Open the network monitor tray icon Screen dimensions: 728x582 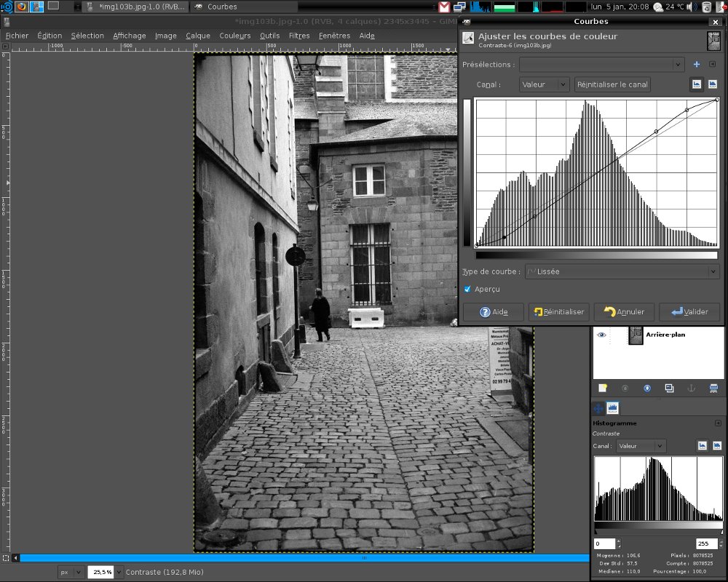point(459,7)
